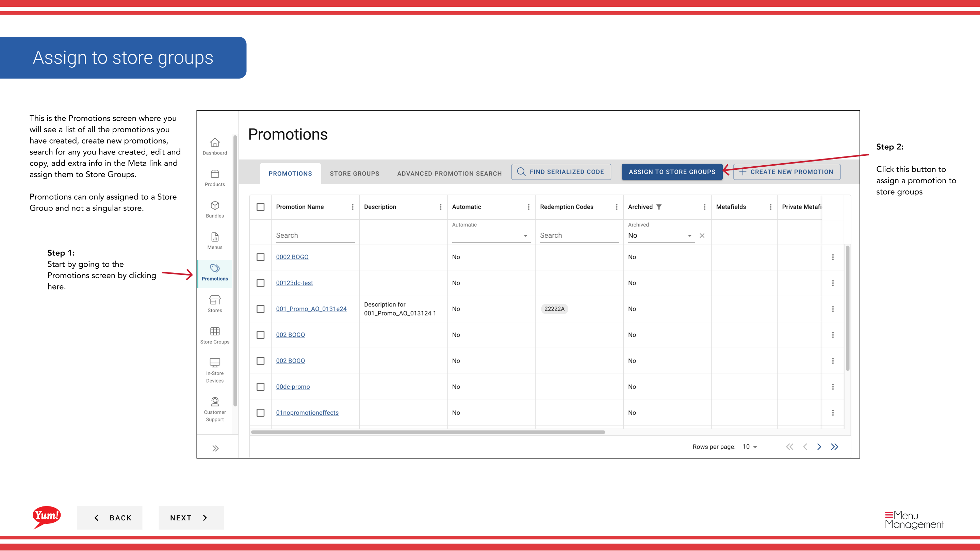Viewport: 980px width, 551px height.
Task: Open Promotion Name column menu
Action: pyautogui.click(x=353, y=207)
